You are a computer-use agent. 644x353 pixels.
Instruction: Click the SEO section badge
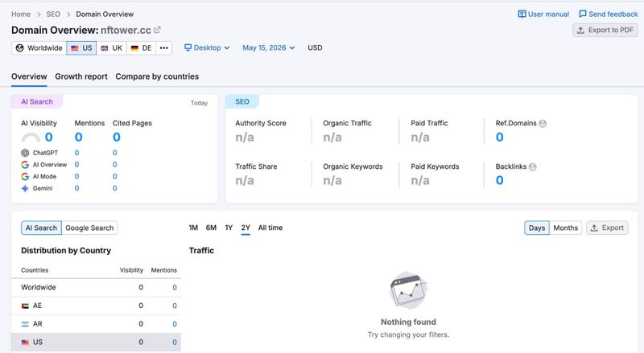click(242, 102)
